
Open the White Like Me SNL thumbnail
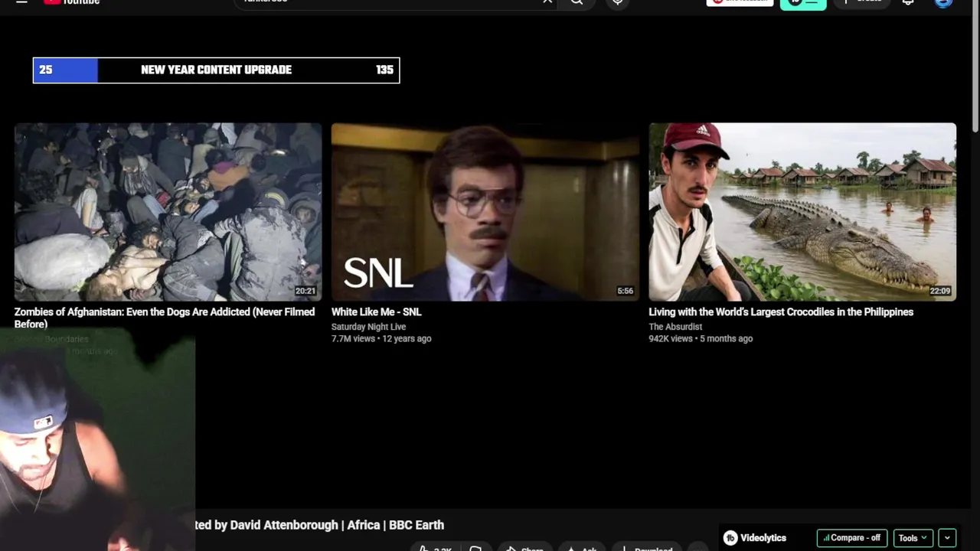tap(485, 212)
